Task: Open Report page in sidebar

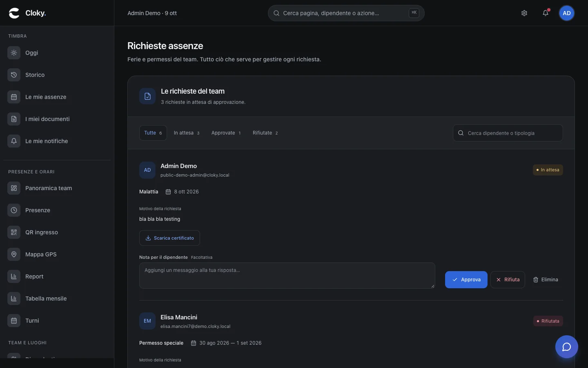Action: [x=57, y=276]
